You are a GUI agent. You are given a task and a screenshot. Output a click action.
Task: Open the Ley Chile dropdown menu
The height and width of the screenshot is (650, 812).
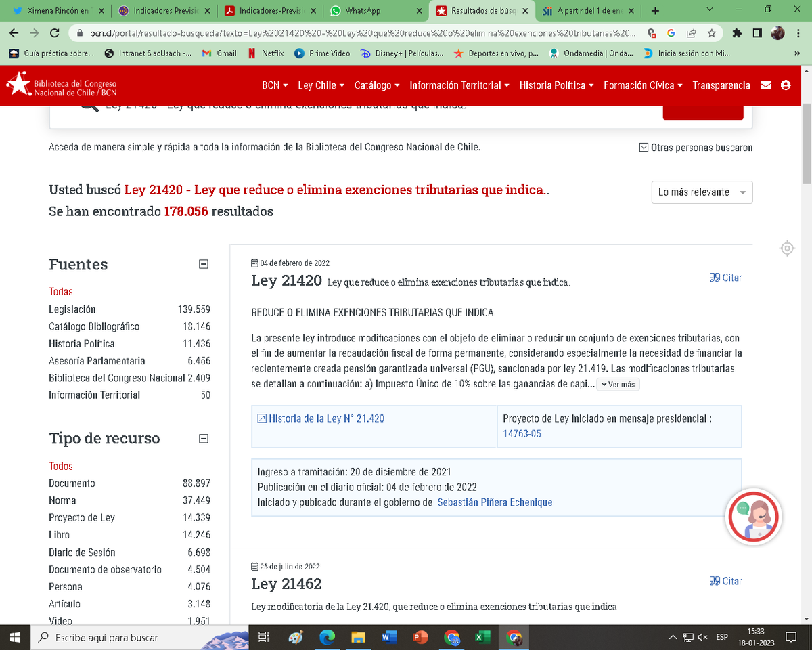coord(321,85)
